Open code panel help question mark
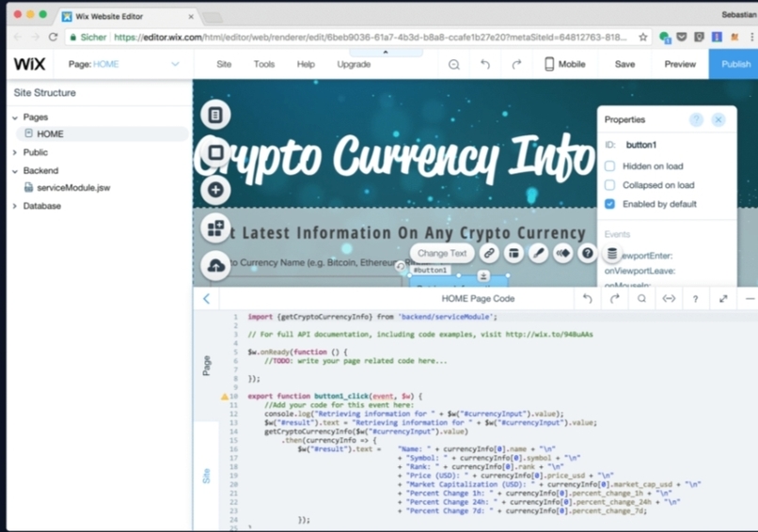The image size is (758, 532). [x=696, y=299]
